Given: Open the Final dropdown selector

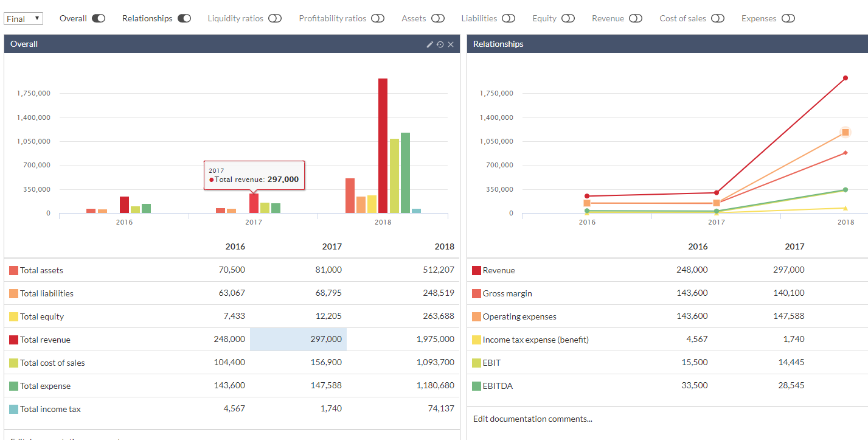Looking at the screenshot, I should [24, 18].
